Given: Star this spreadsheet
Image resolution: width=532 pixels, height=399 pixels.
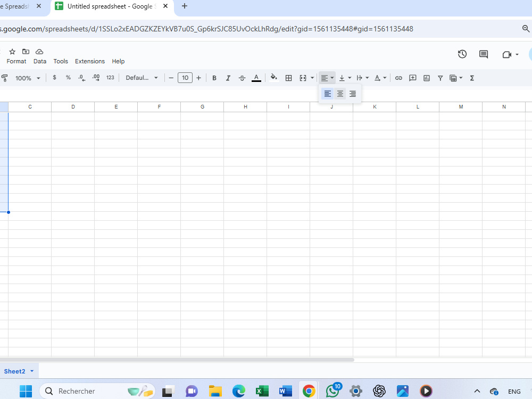Looking at the screenshot, I should [12, 52].
